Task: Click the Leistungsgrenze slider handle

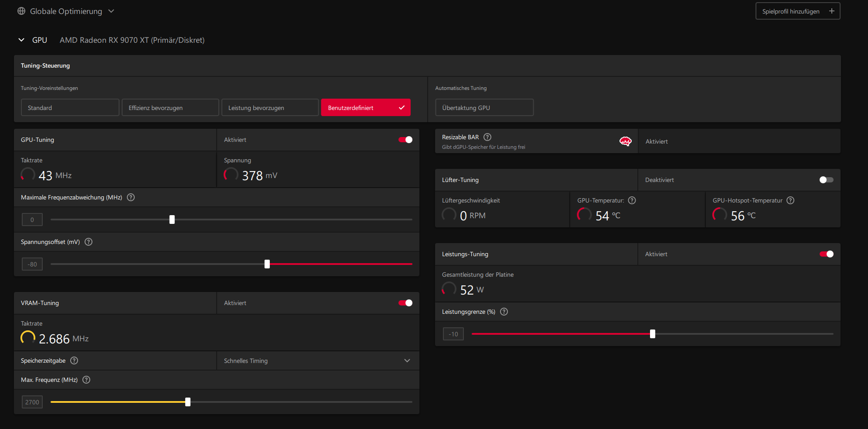Action: (653, 334)
